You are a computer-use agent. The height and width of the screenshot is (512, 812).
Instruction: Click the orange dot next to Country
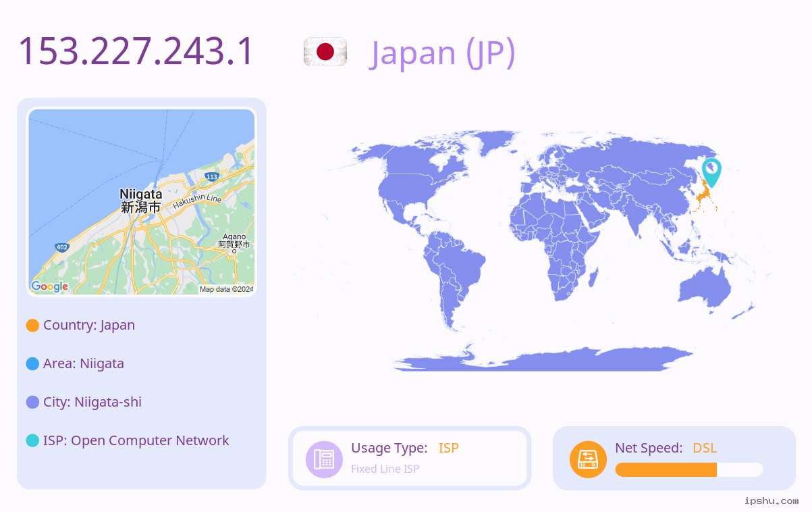[32, 326]
